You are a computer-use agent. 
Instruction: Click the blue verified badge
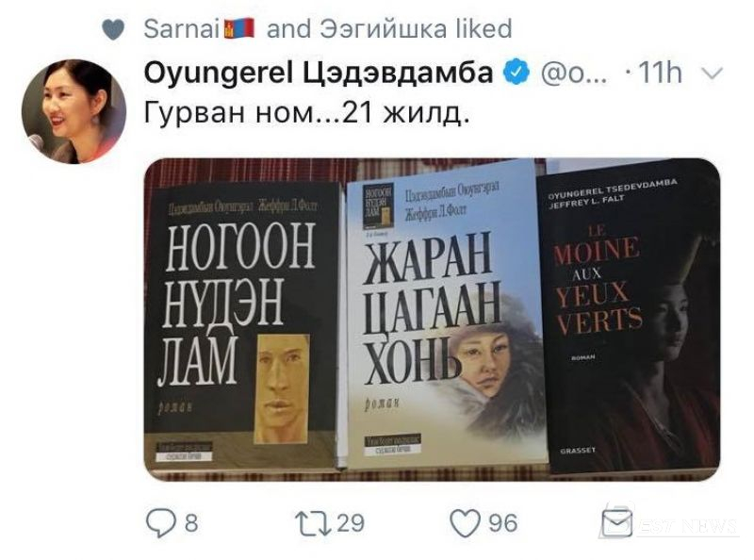516,73
